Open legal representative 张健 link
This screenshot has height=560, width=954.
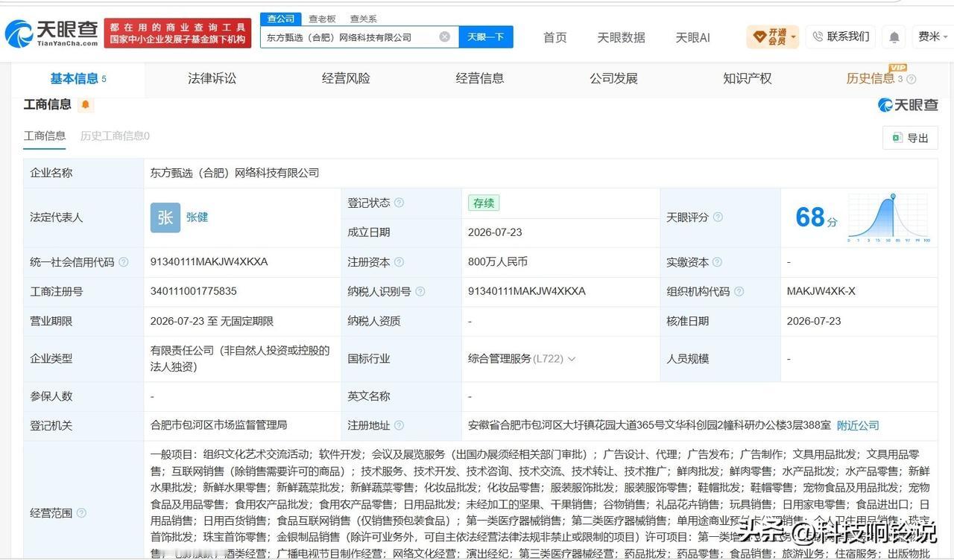197,217
